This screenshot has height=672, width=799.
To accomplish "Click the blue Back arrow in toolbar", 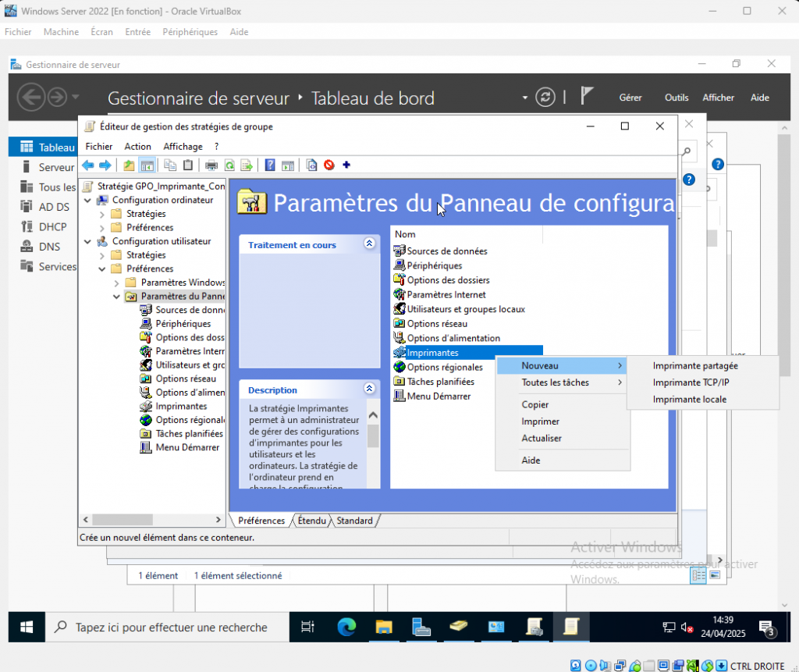I will tap(88, 165).
